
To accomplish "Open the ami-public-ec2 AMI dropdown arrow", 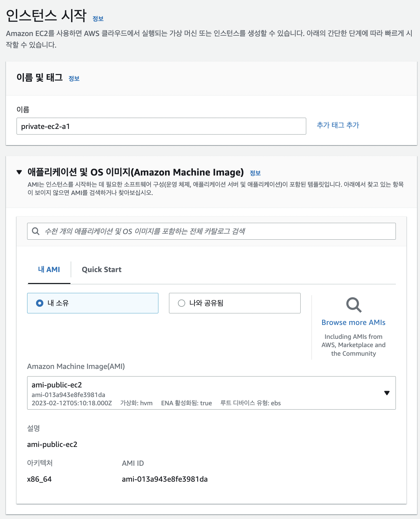I will point(387,393).
